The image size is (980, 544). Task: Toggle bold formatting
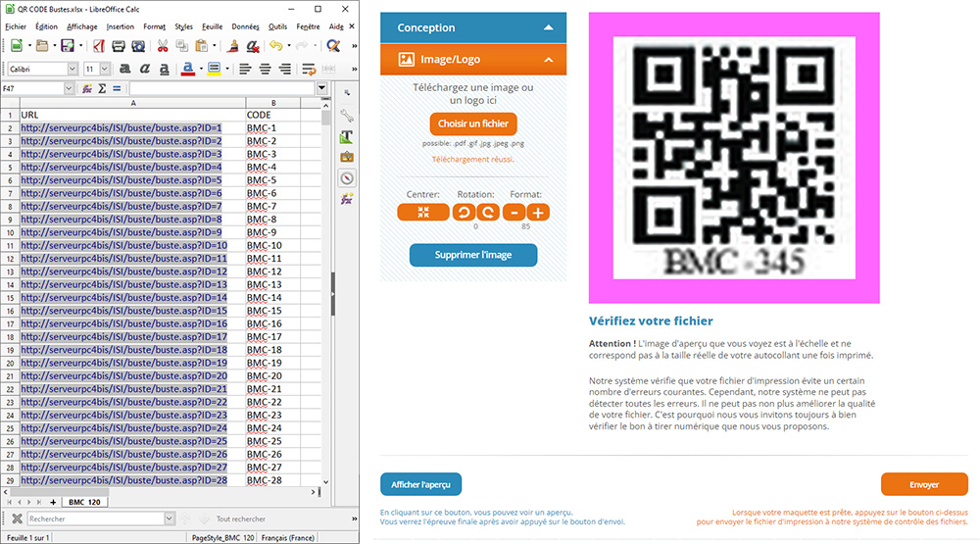(124, 69)
